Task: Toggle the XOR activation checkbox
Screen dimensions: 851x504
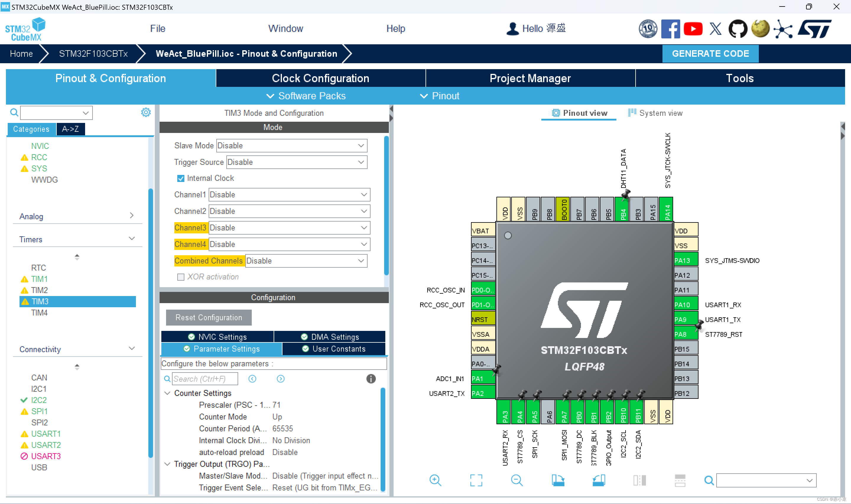Action: pos(181,277)
